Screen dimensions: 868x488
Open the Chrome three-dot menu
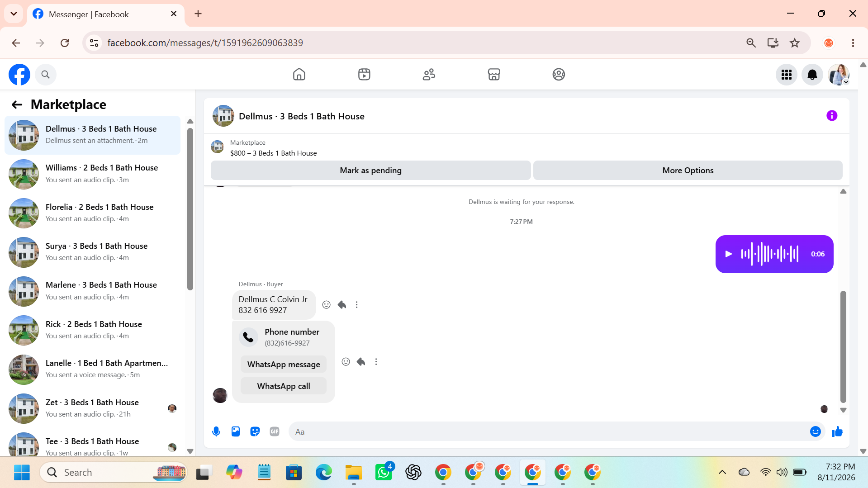(853, 43)
